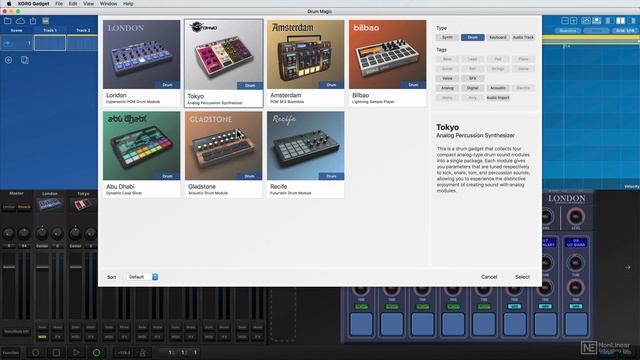Filter gadgets by Synth type
640x360 pixels.
pyautogui.click(x=447, y=37)
